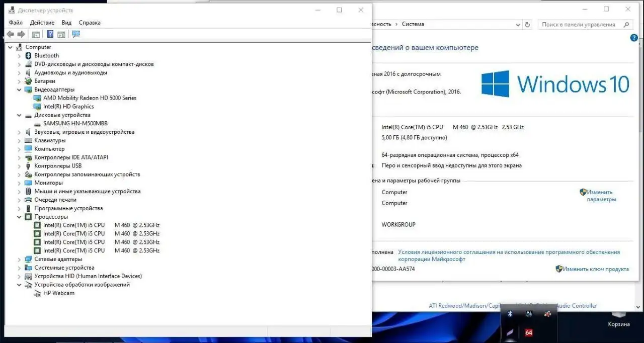Select the Аудиовходы и аудиовыходы speaker icon

(28, 72)
